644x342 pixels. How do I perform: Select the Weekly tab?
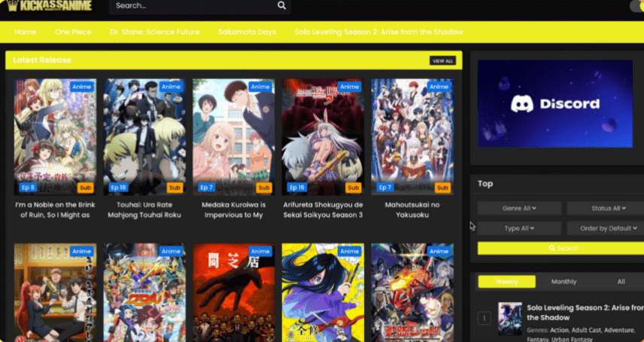point(506,281)
